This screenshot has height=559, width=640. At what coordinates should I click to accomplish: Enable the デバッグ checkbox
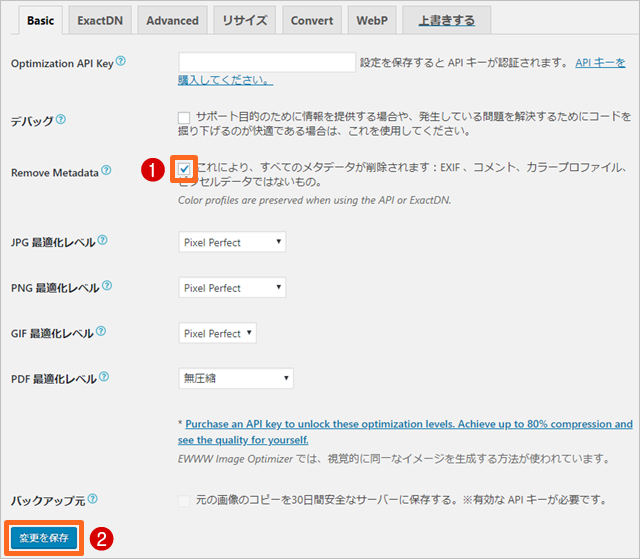click(184, 117)
